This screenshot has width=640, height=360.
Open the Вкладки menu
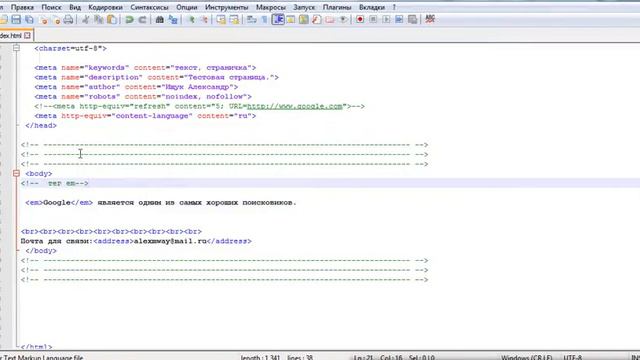(x=372, y=7)
